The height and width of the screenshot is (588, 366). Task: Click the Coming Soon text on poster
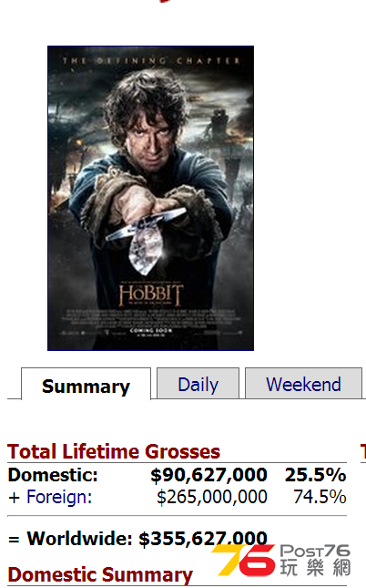(151, 330)
